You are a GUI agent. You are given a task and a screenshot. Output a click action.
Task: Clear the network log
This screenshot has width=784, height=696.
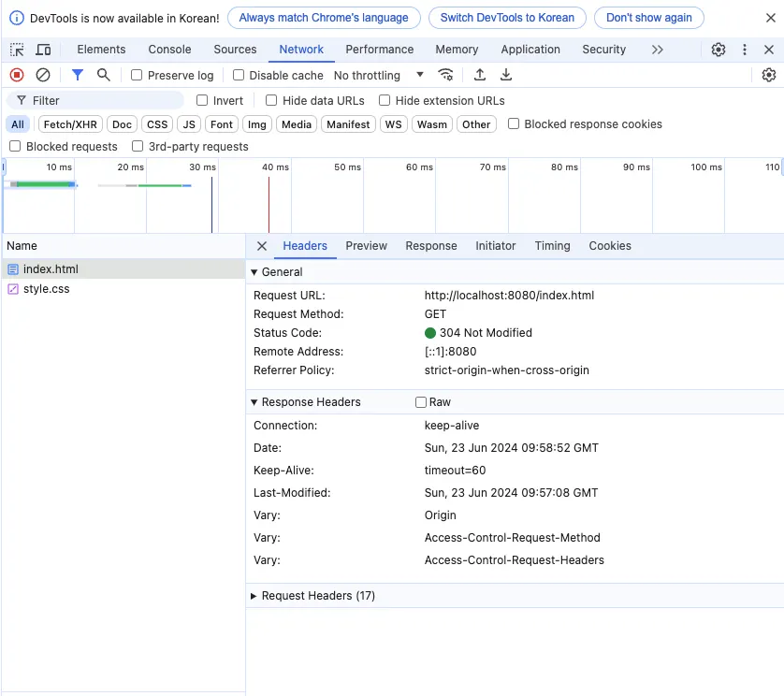[43, 75]
